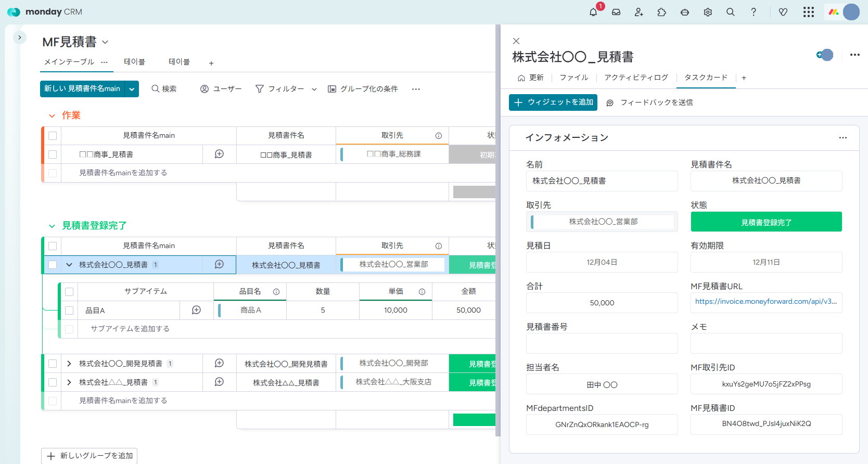Expand subitems of 株式会社〇〇_開発見積書
868x464 pixels.
pos(69,364)
